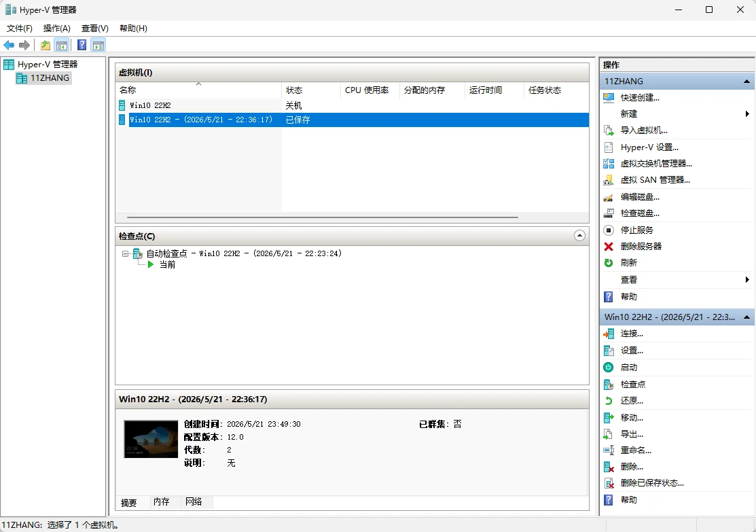This screenshot has width=756, height=532.
Task: Collapse the 检查点 panel with round chevron
Action: 579,236
